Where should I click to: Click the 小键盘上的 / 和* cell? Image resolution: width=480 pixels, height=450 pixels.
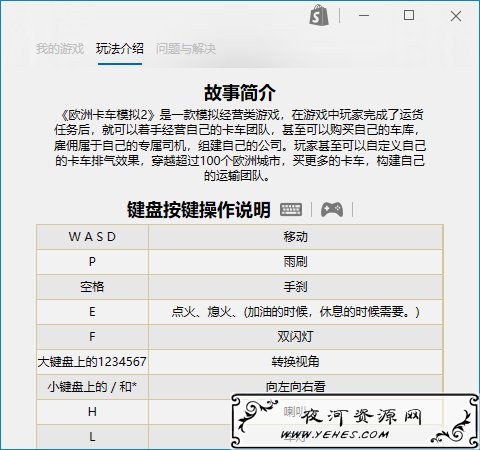click(x=92, y=387)
